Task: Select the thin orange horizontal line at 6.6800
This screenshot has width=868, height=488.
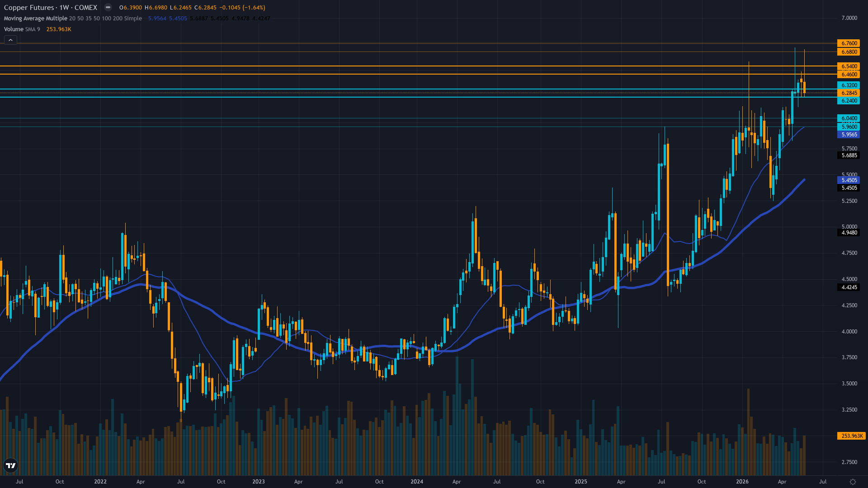Action: [x=418, y=52]
